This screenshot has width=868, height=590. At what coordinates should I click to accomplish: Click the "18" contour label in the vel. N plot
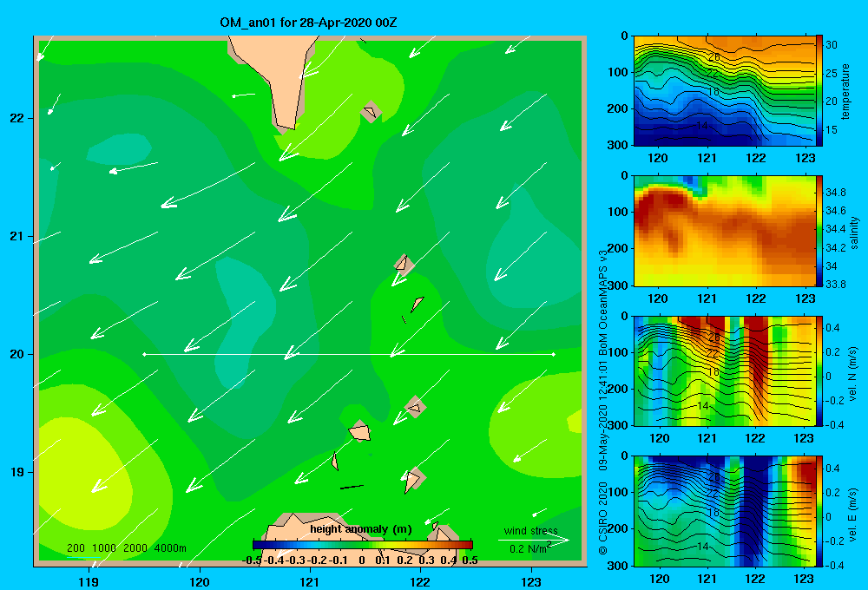pyautogui.click(x=714, y=372)
